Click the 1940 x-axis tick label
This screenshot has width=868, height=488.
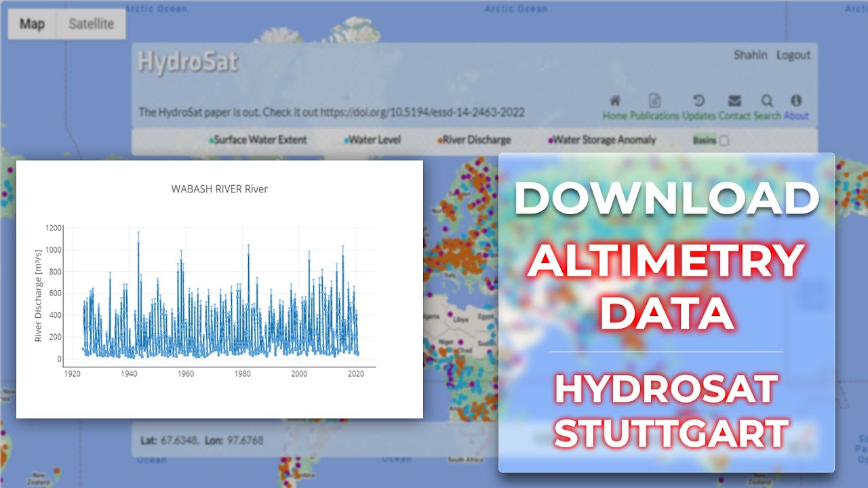(128, 373)
